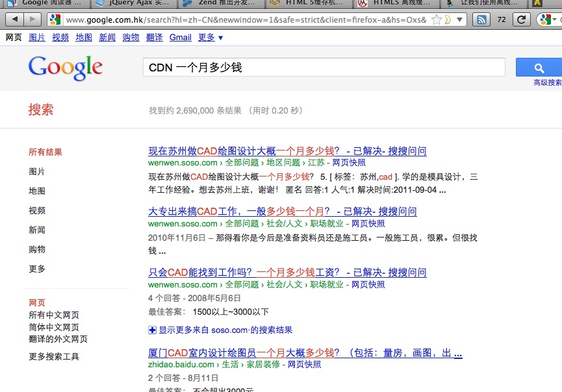562x392 pixels.
Task: Click 显示更多来自 soso.com 的搜索结果
Action: 225,330
